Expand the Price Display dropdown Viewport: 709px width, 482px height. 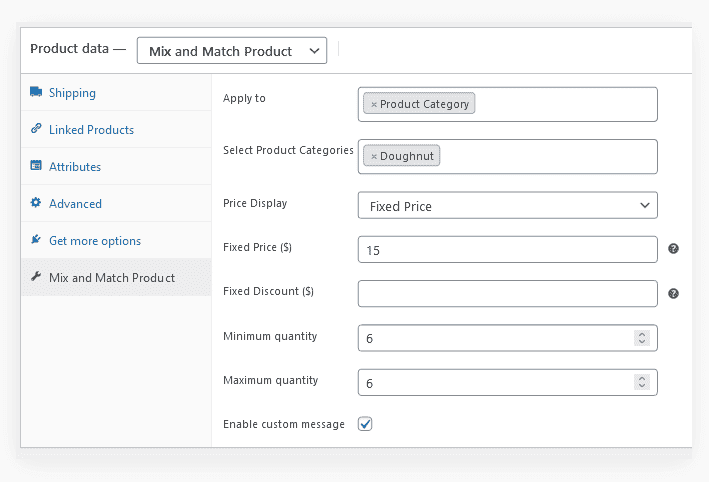pyautogui.click(x=507, y=206)
